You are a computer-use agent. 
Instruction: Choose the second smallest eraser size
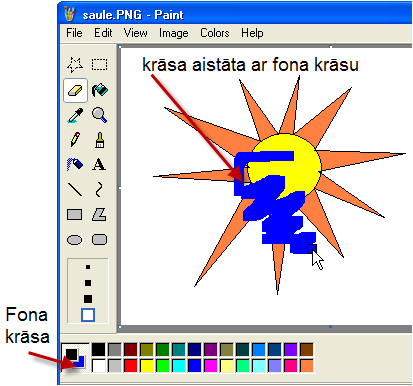click(88, 283)
